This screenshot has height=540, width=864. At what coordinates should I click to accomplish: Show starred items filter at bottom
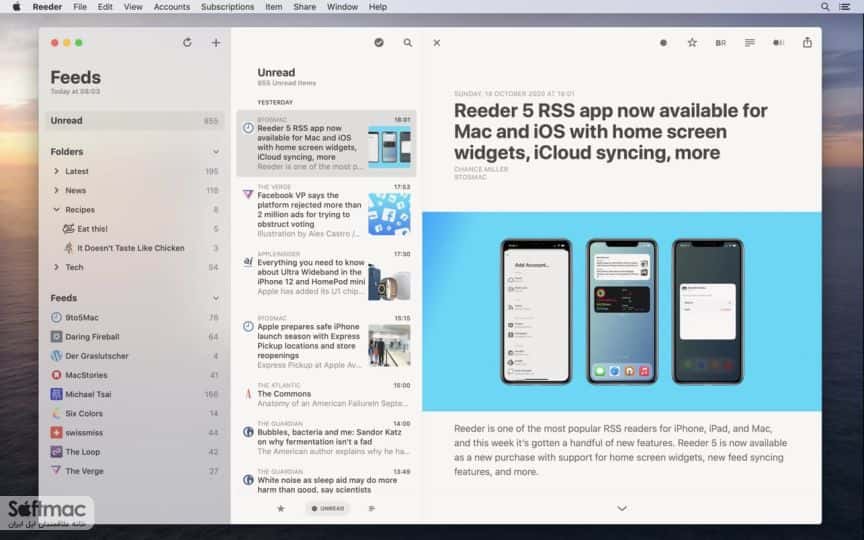[281, 509]
